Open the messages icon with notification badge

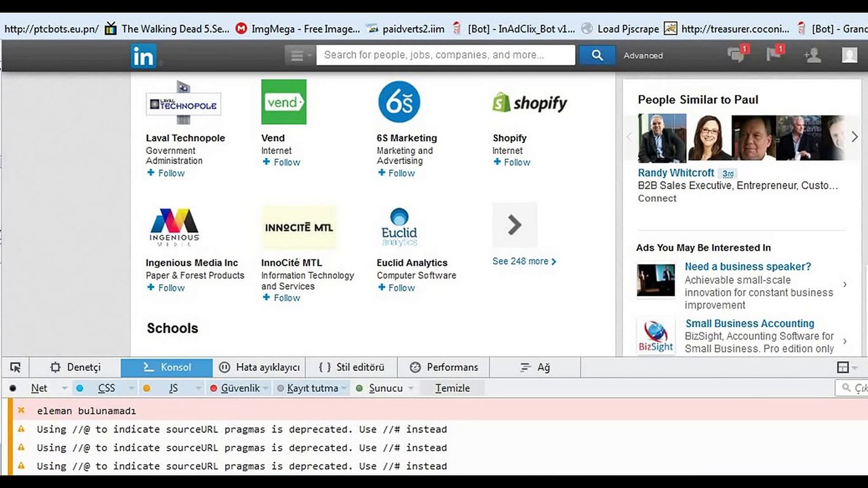736,54
